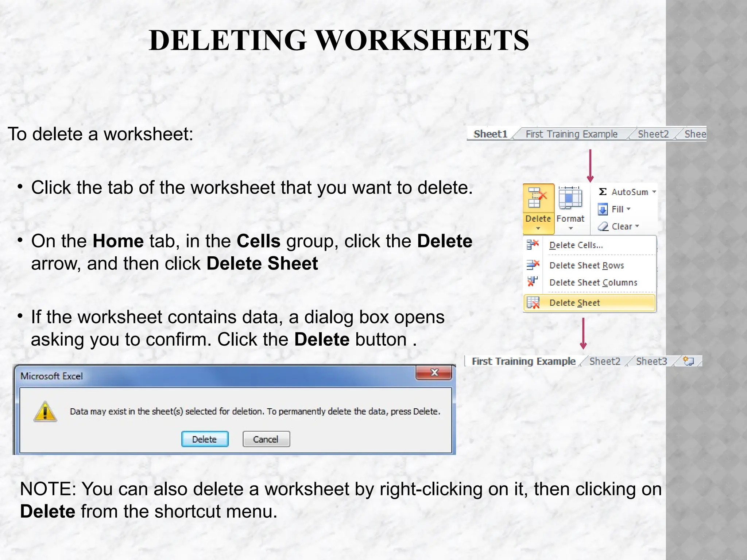Click the Delete Sheet Rows icon

(533, 265)
